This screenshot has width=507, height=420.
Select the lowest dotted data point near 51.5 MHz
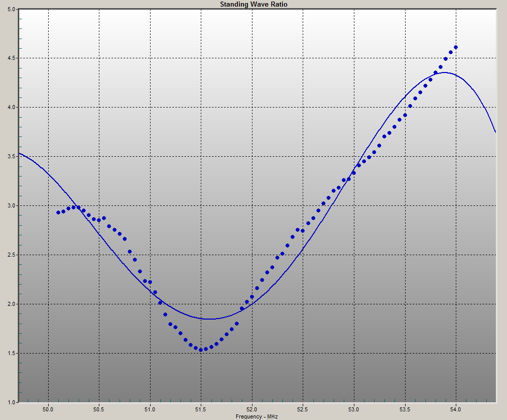(x=201, y=349)
